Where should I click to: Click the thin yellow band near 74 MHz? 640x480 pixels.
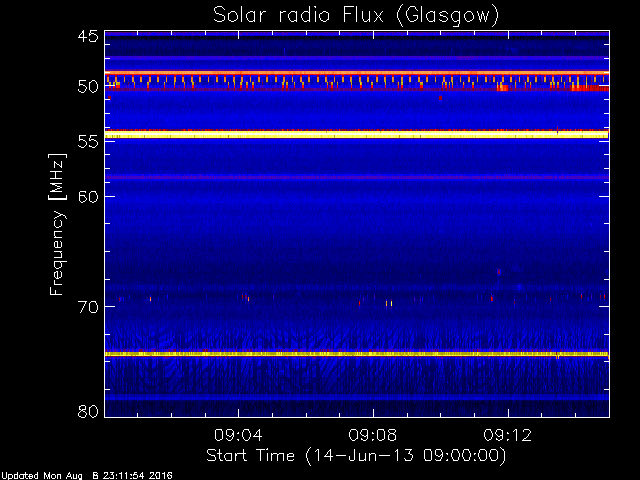(357, 354)
